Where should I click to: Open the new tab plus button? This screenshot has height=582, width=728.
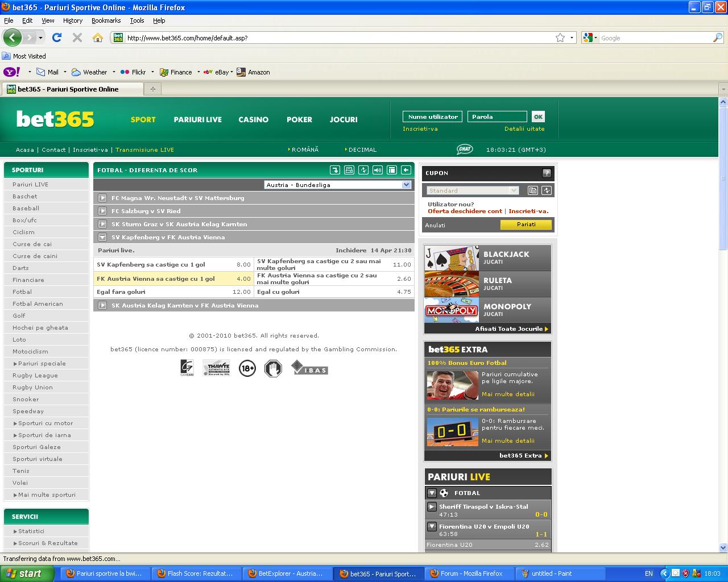tap(152, 89)
